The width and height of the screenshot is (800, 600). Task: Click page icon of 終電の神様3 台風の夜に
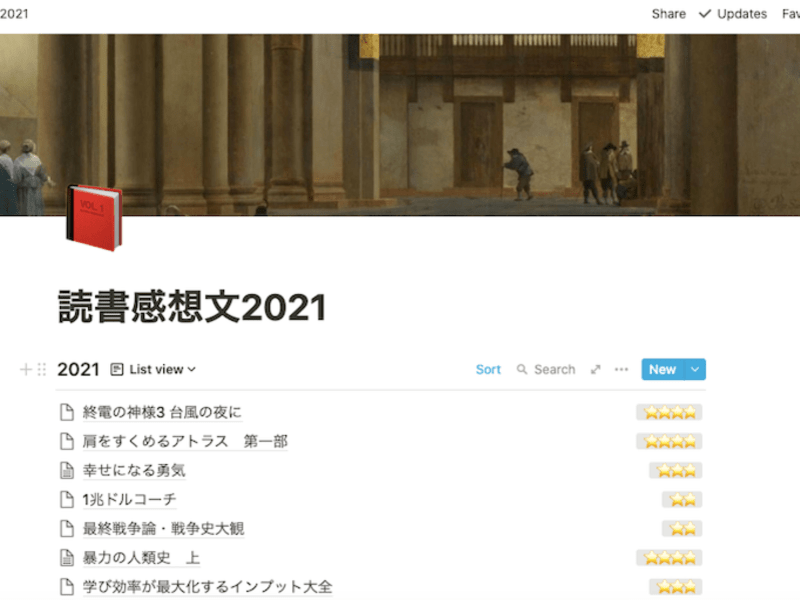(67, 412)
